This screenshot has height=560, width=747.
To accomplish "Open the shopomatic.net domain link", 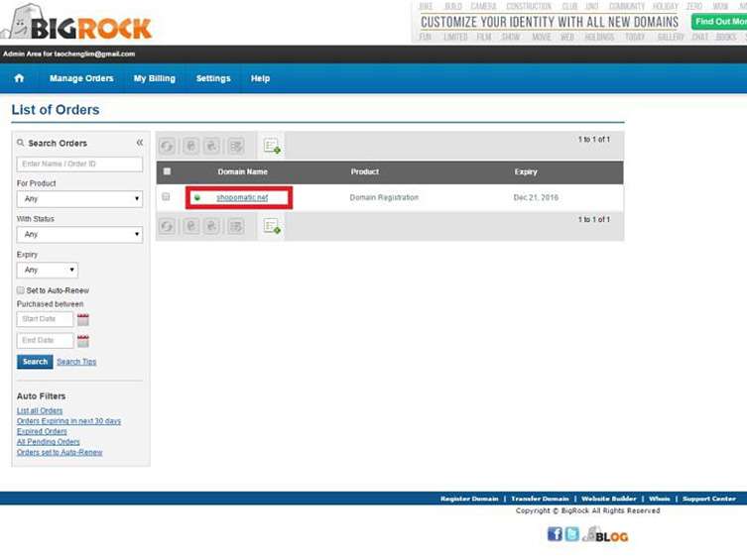I will click(x=242, y=197).
